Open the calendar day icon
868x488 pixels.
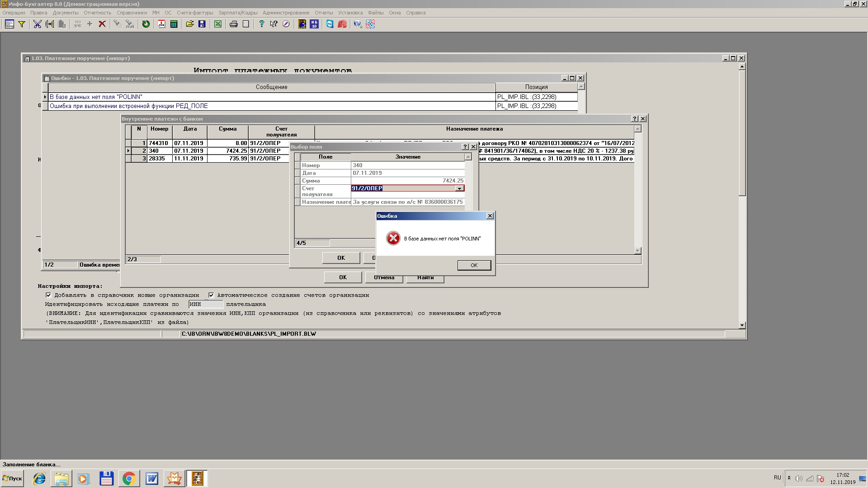162,24
